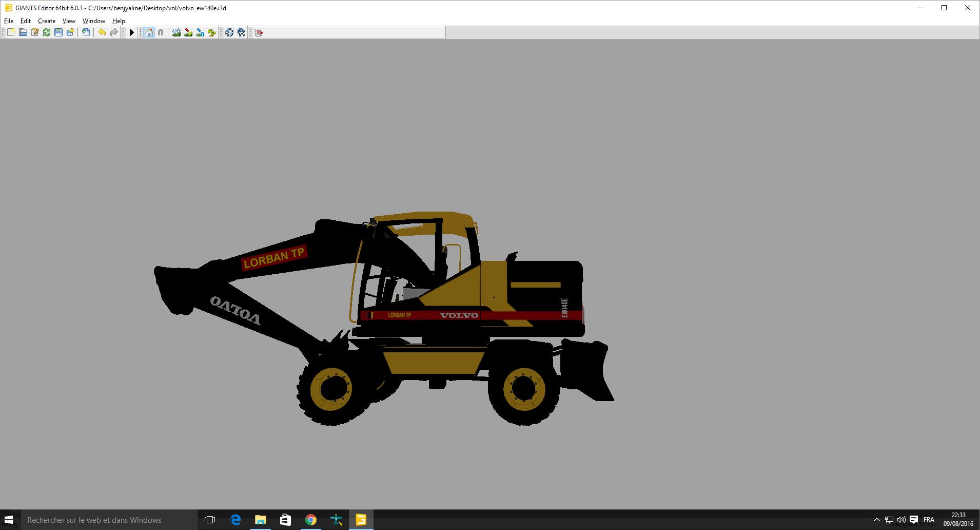
Task: Click the FRA language indicator
Action: (929, 520)
